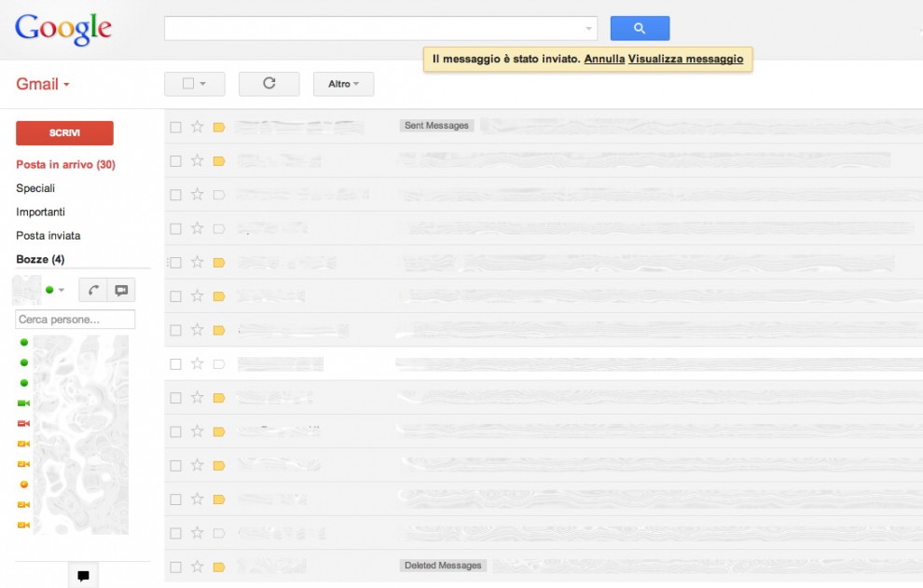Go to Speciali folder

click(x=35, y=188)
